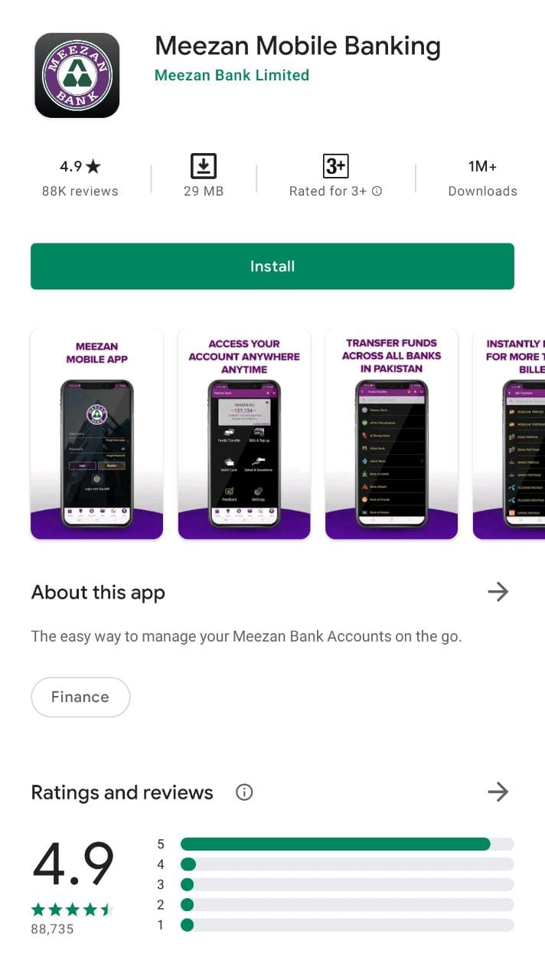The image size is (545, 980).
Task: Install the Meezan Mobile Banking app
Action: [x=272, y=266]
